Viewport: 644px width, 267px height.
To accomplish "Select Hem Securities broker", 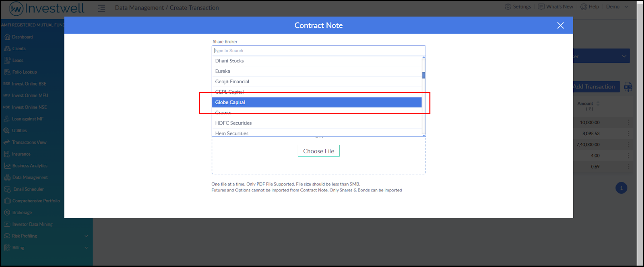I will (316, 133).
